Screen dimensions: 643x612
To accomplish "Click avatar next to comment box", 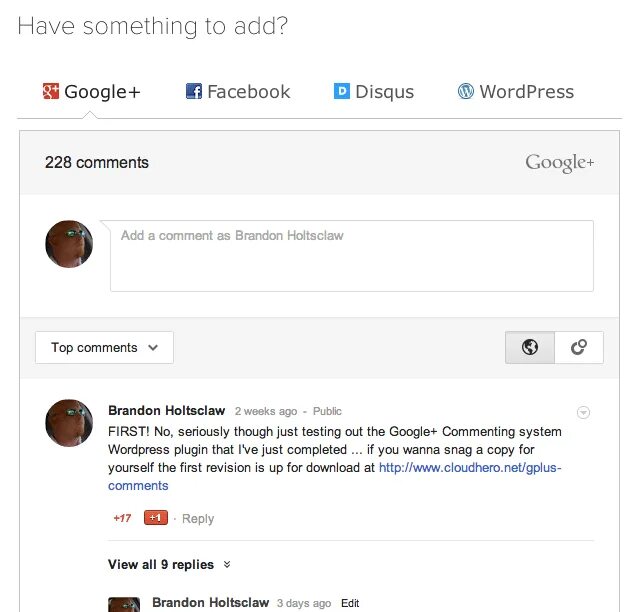I will coord(69,244).
